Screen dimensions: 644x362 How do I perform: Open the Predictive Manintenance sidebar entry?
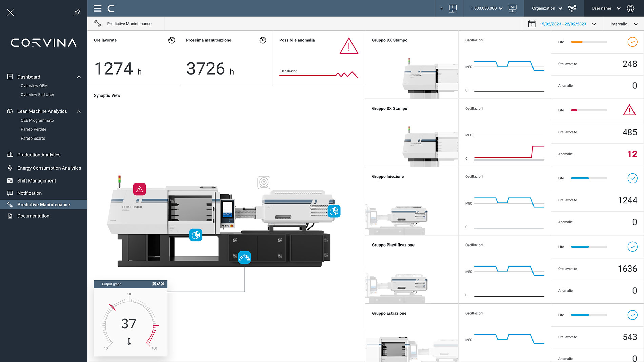(44, 204)
